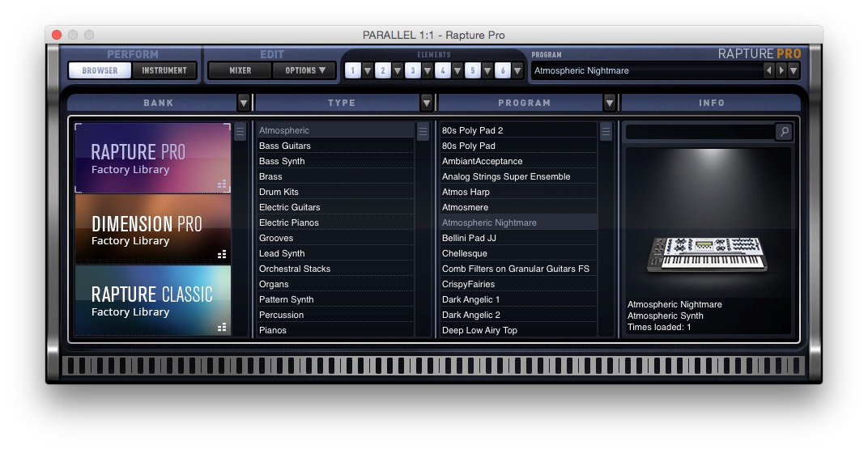The image size is (868, 449).
Task: Expand the BANK column dropdown
Action: click(x=244, y=103)
